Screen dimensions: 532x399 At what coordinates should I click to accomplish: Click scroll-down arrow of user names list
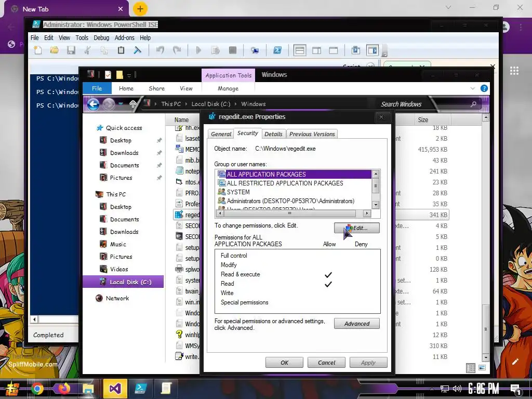(x=376, y=205)
